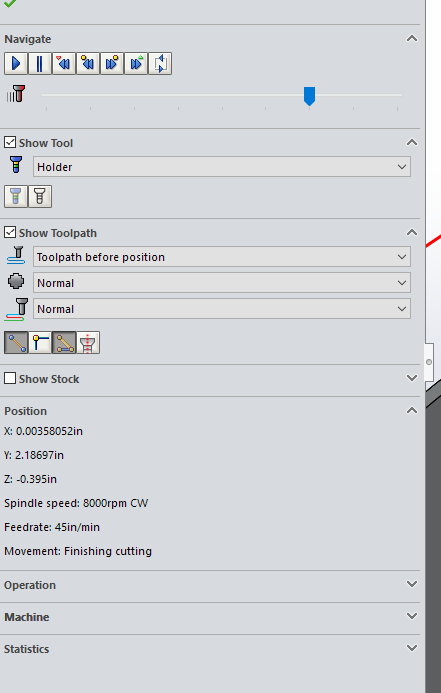Open the Holder tool display dropdown
The image size is (441, 693).
point(222,167)
